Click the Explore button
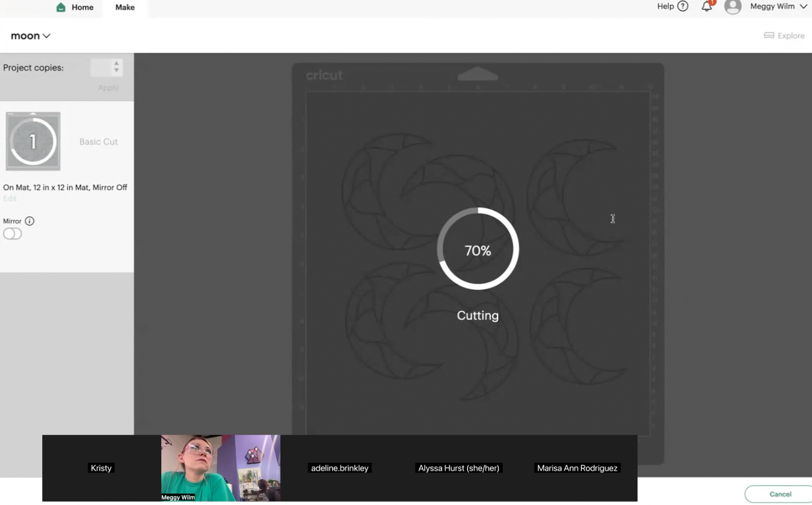The width and height of the screenshot is (812, 505). [x=785, y=36]
